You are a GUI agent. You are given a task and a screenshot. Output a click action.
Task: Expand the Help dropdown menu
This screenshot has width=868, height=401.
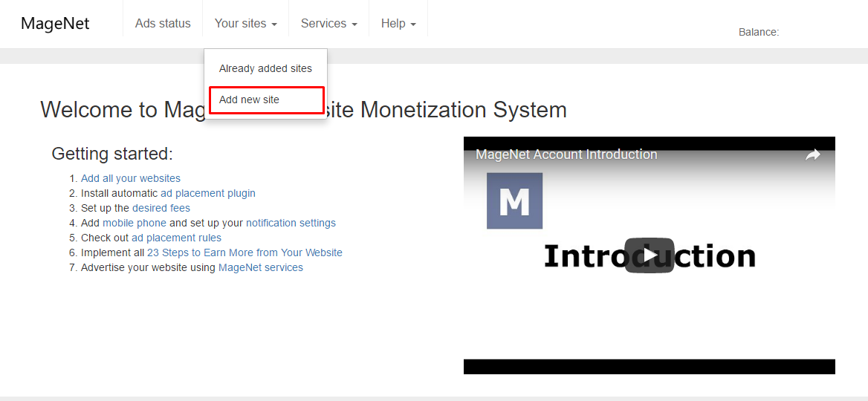(x=398, y=24)
